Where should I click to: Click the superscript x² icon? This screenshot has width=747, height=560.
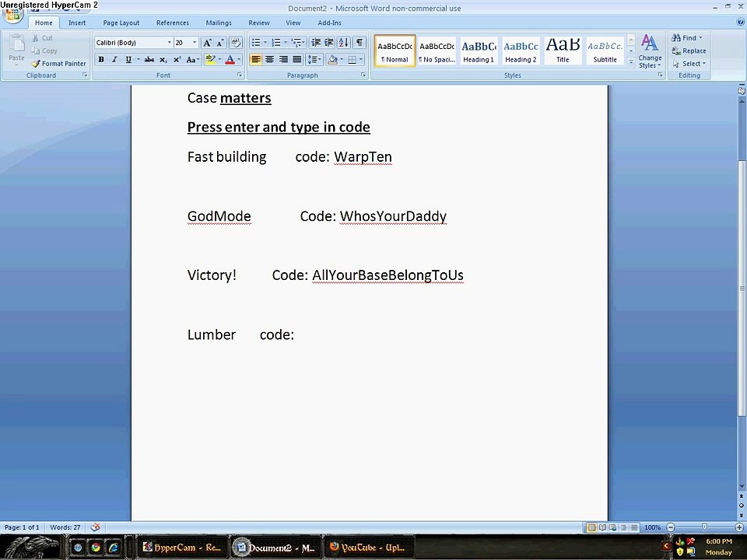(177, 60)
